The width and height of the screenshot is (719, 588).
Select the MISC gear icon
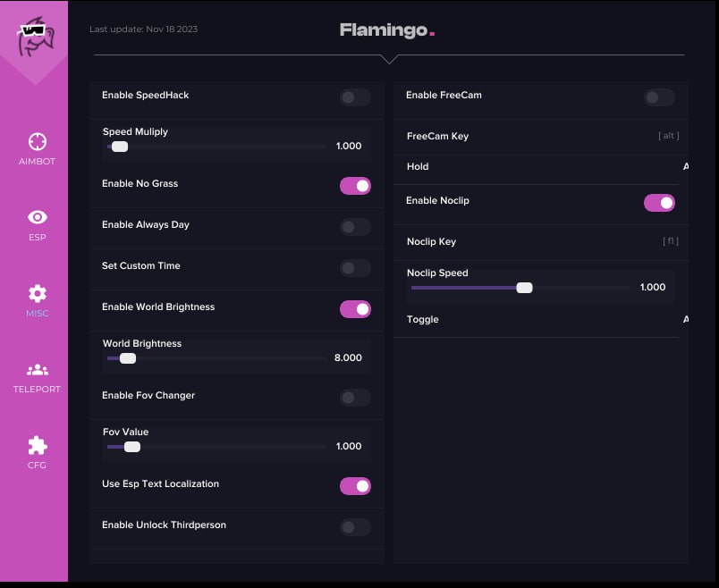(x=38, y=293)
